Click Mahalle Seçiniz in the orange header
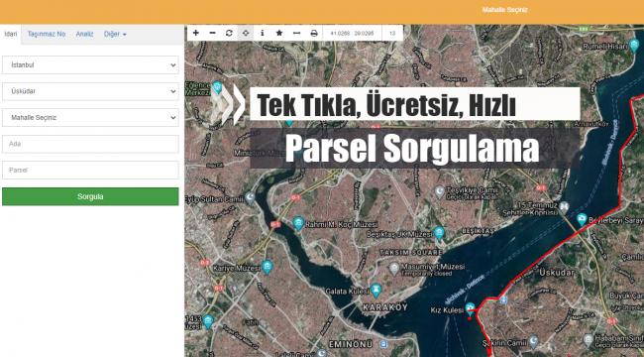Viewport: 644px width, 357px height. click(504, 10)
